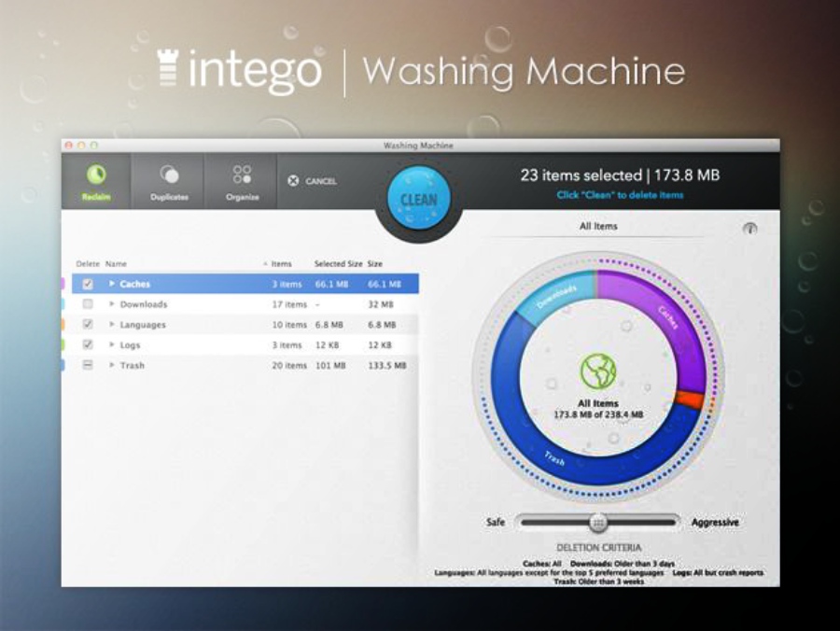Select the Languages row name
Screen dimensions: 840x631
(143, 325)
